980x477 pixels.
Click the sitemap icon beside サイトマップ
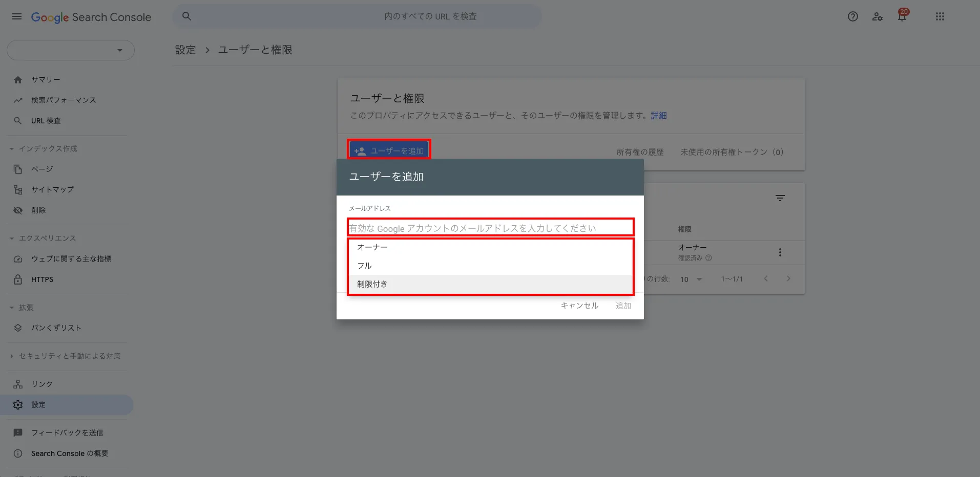tap(18, 190)
